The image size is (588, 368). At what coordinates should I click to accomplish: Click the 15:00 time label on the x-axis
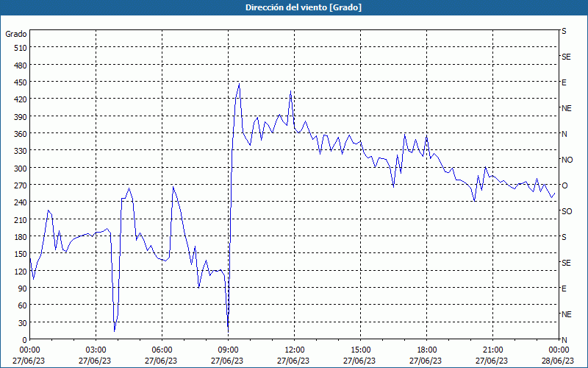click(360, 350)
